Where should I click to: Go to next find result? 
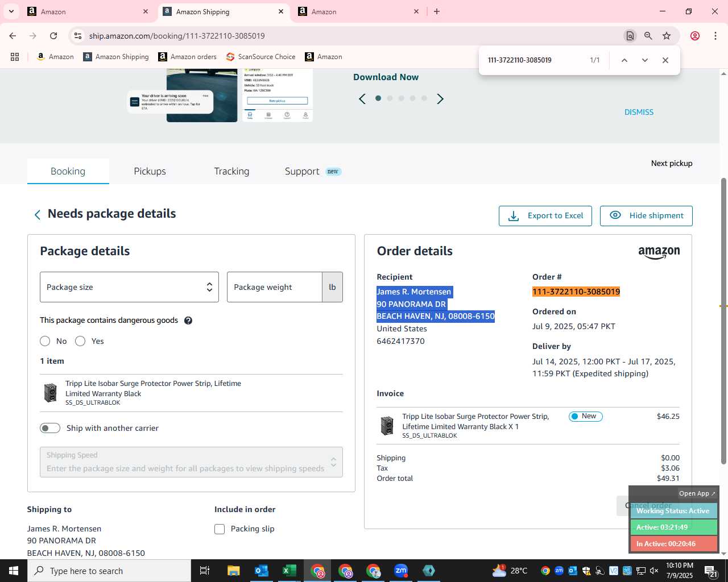644,60
